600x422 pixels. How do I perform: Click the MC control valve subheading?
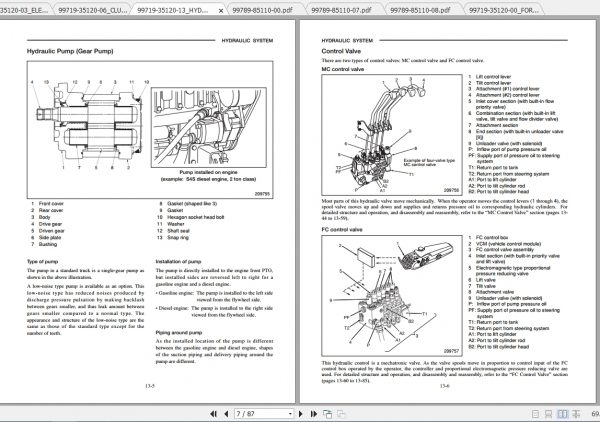342,69
